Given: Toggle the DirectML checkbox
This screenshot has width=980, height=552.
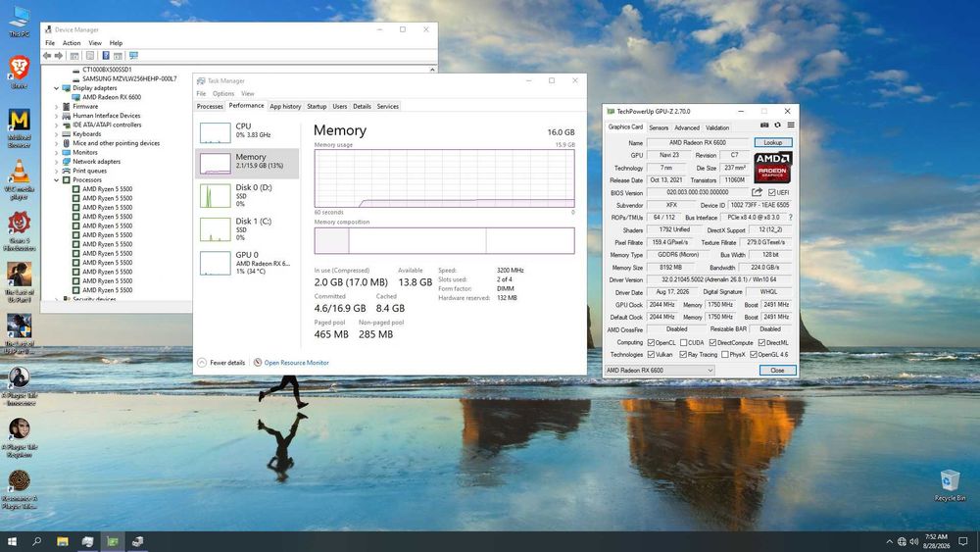Looking at the screenshot, I should point(761,342).
